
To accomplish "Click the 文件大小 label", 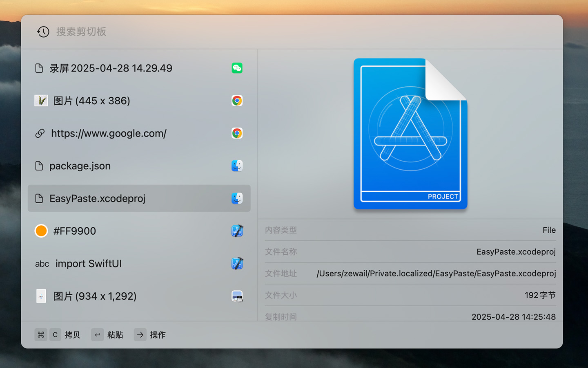I will [281, 295].
